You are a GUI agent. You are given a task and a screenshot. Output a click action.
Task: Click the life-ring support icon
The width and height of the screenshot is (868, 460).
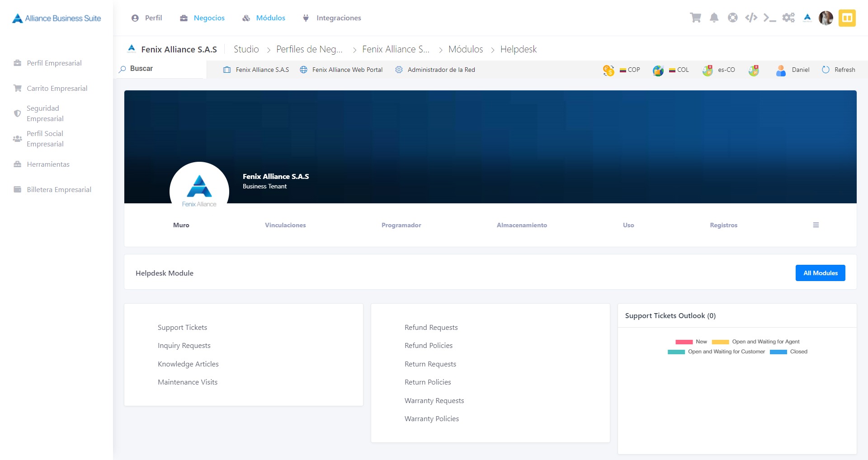[x=732, y=18]
